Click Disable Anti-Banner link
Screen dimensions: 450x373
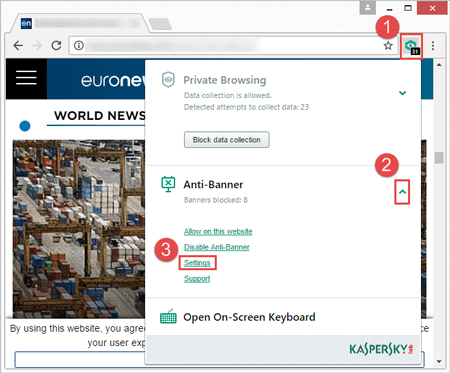(217, 247)
